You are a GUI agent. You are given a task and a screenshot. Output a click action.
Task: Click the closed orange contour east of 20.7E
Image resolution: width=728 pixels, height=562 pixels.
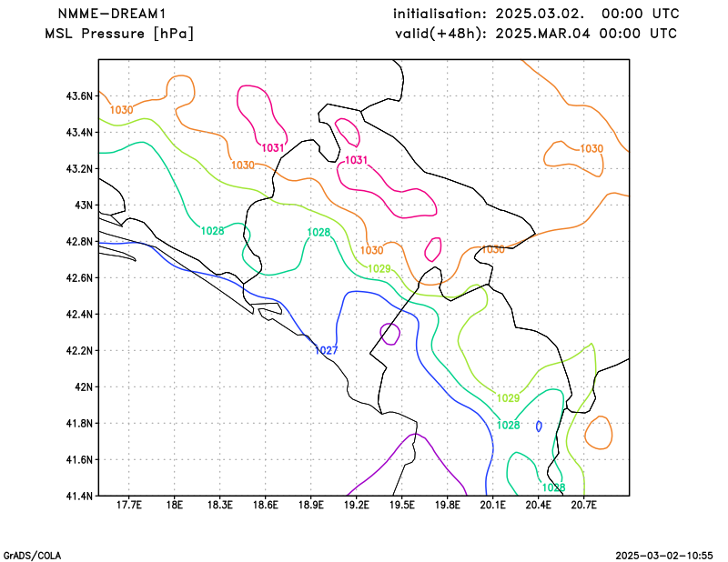click(x=599, y=433)
